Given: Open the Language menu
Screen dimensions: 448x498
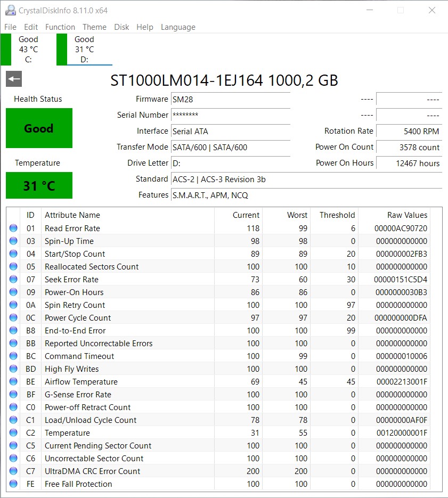Looking at the screenshot, I should [178, 27].
